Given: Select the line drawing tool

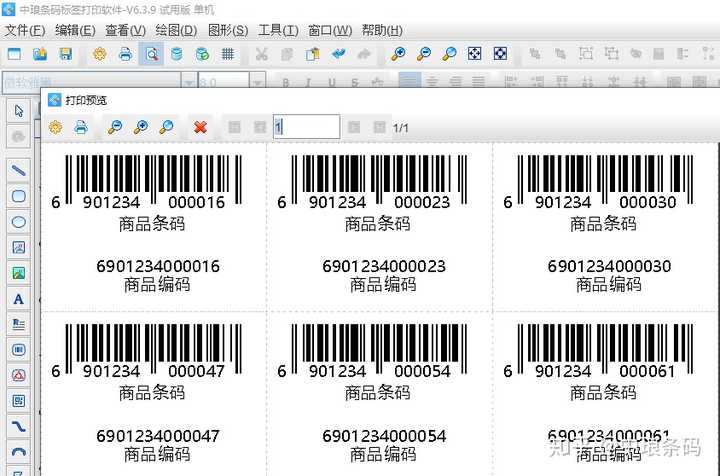Looking at the screenshot, I should pyautogui.click(x=18, y=171).
